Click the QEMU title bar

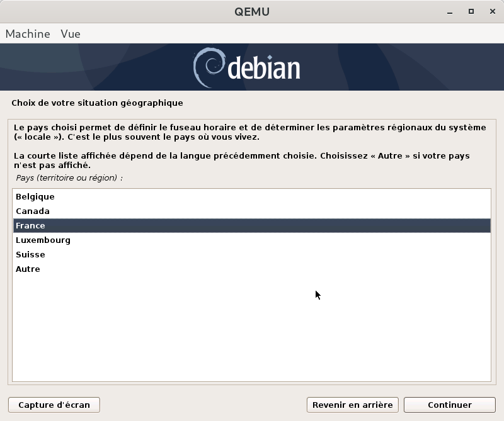251,11
